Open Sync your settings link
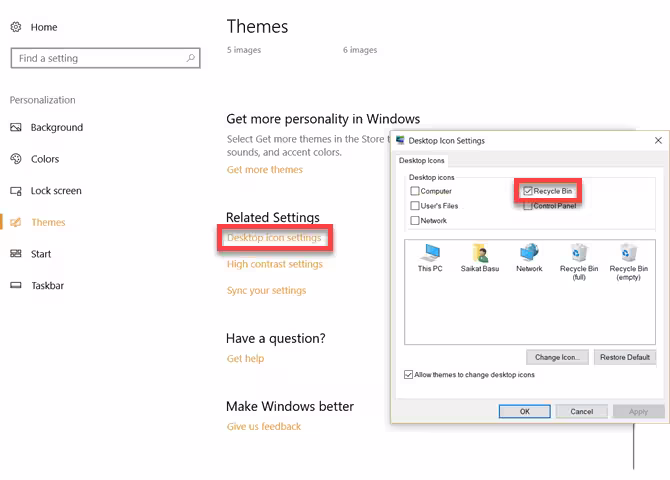The image size is (670, 480). (266, 291)
